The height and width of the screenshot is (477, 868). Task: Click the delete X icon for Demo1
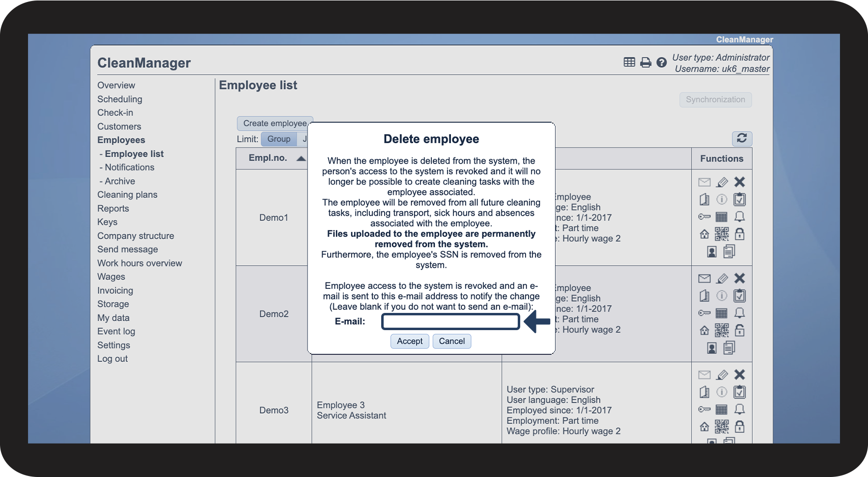click(739, 182)
